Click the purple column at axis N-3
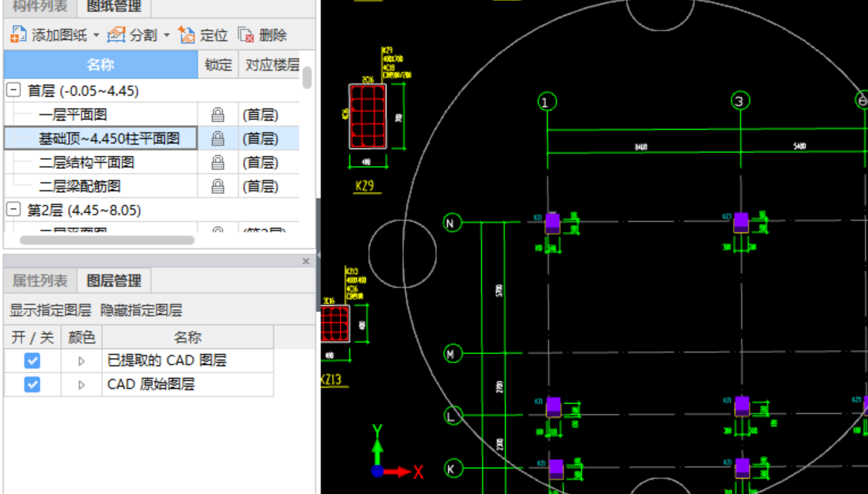This screenshot has height=494, width=868. (x=742, y=223)
